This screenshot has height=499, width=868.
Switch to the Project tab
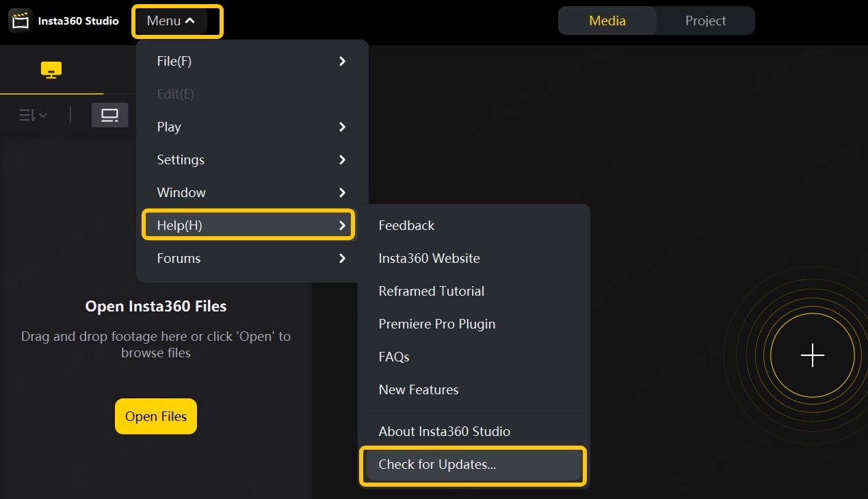705,21
